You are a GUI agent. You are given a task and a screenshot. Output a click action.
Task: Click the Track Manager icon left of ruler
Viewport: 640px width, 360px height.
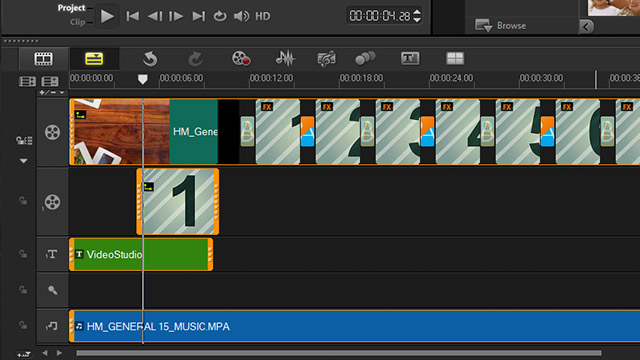(27, 81)
